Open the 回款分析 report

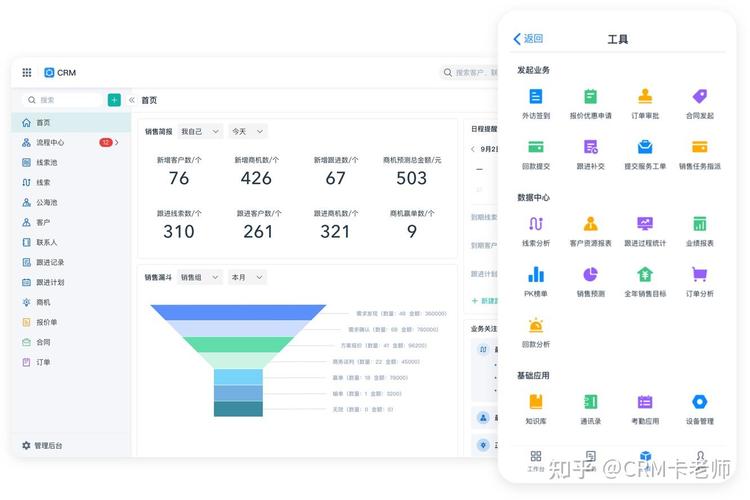(x=536, y=333)
